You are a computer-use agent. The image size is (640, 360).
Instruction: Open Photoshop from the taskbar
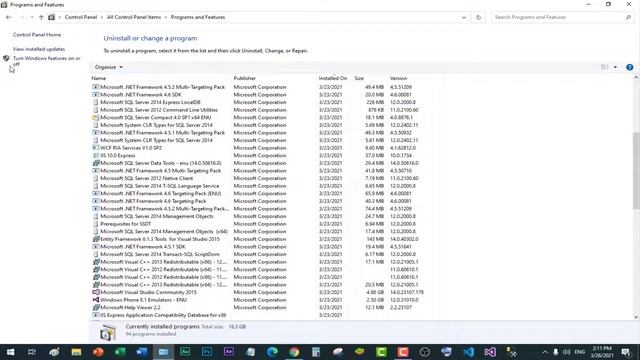[x=207, y=352]
